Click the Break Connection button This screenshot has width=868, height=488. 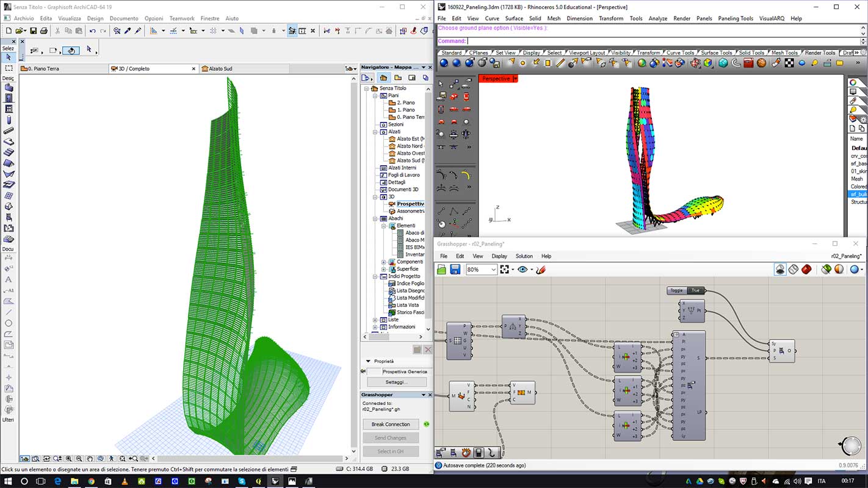[391, 424]
